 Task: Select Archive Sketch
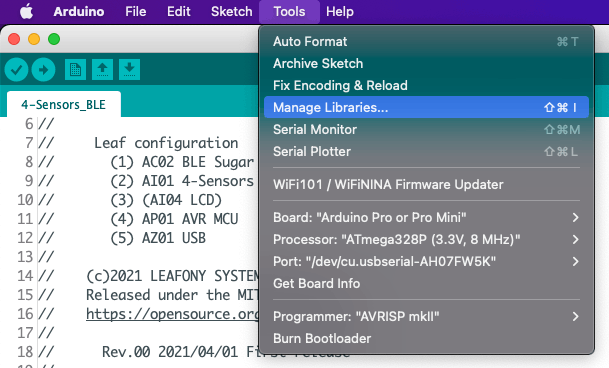point(426,63)
